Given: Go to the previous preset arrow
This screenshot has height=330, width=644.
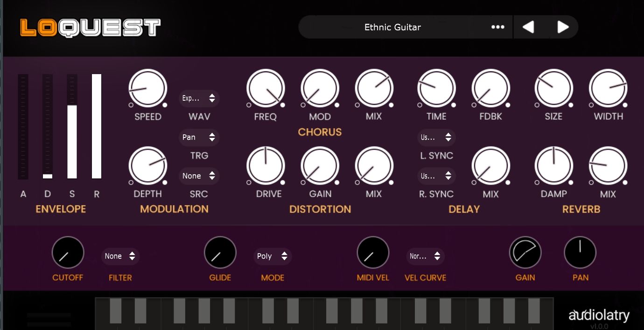Looking at the screenshot, I should point(528,27).
